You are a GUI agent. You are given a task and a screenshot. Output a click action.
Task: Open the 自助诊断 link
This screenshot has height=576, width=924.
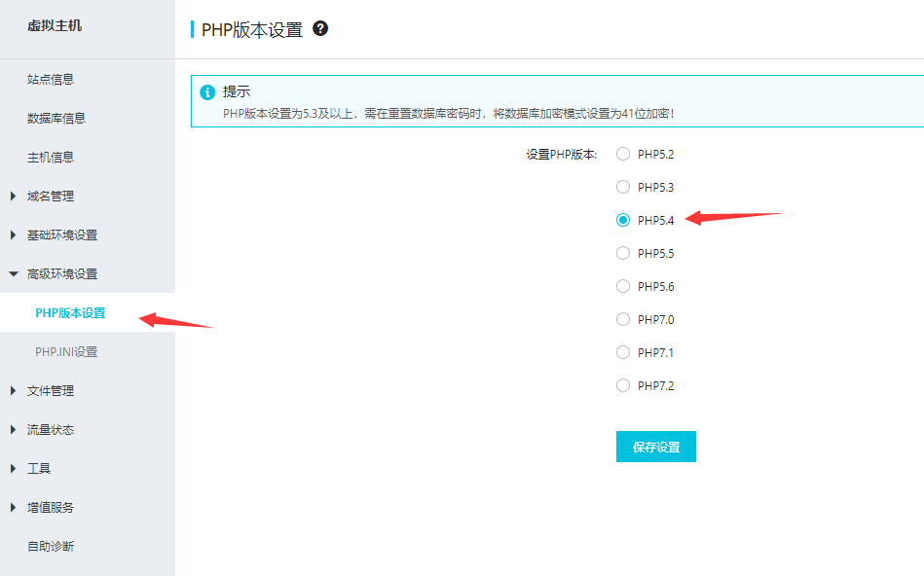click(x=51, y=547)
